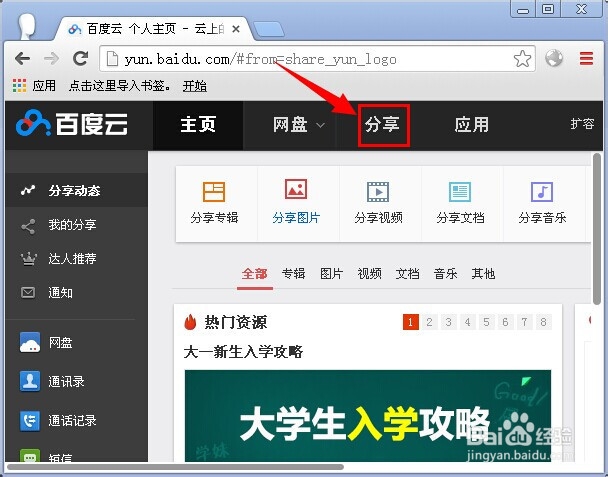Open the 分享 navigation tab
Image resolution: width=608 pixels, height=477 pixels.
pyautogui.click(x=383, y=125)
